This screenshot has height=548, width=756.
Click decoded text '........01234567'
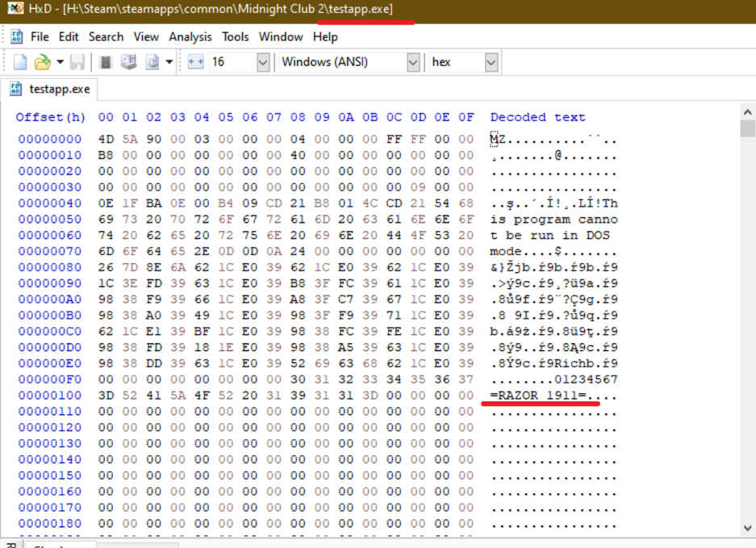click(x=553, y=379)
